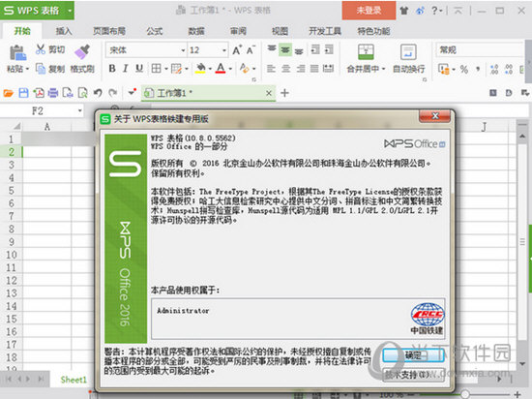Screen dimensions: 532x399
Task: Toggle Bold formatting
Action: coord(112,69)
